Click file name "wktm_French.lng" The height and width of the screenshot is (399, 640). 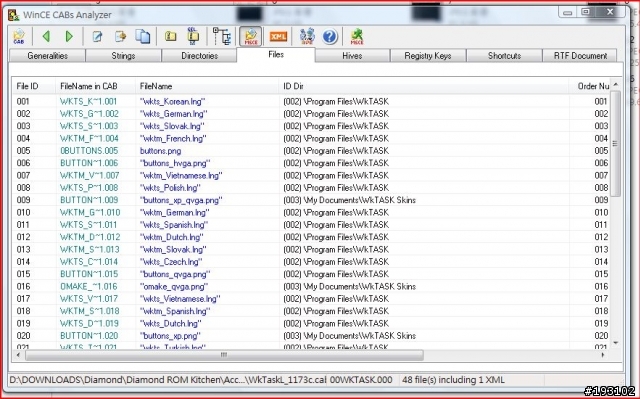(173, 138)
